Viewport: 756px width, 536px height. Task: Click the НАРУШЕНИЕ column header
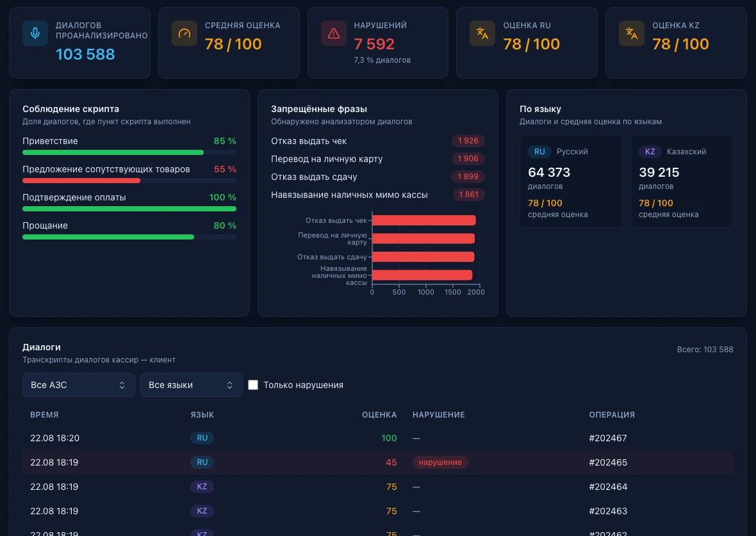[x=439, y=414]
